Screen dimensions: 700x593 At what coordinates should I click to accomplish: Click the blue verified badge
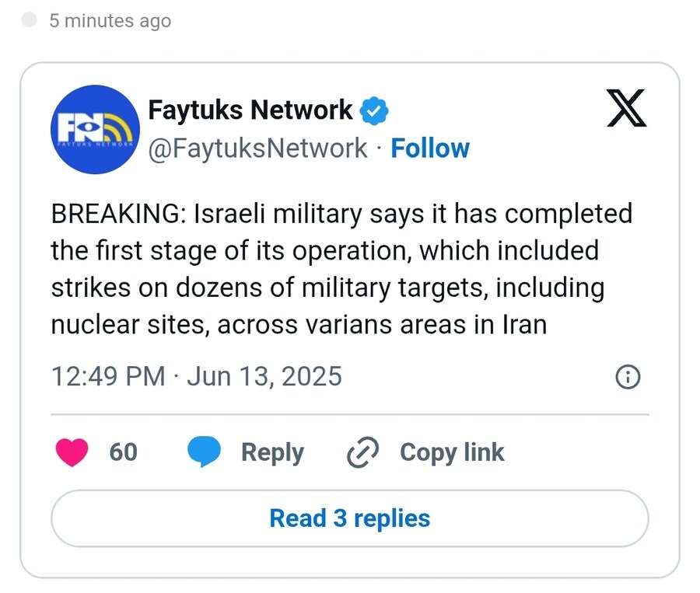[x=374, y=110]
